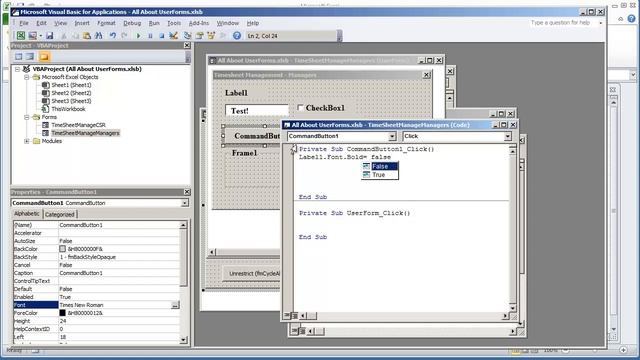
Task: Open the Format menu
Action: coord(107,23)
